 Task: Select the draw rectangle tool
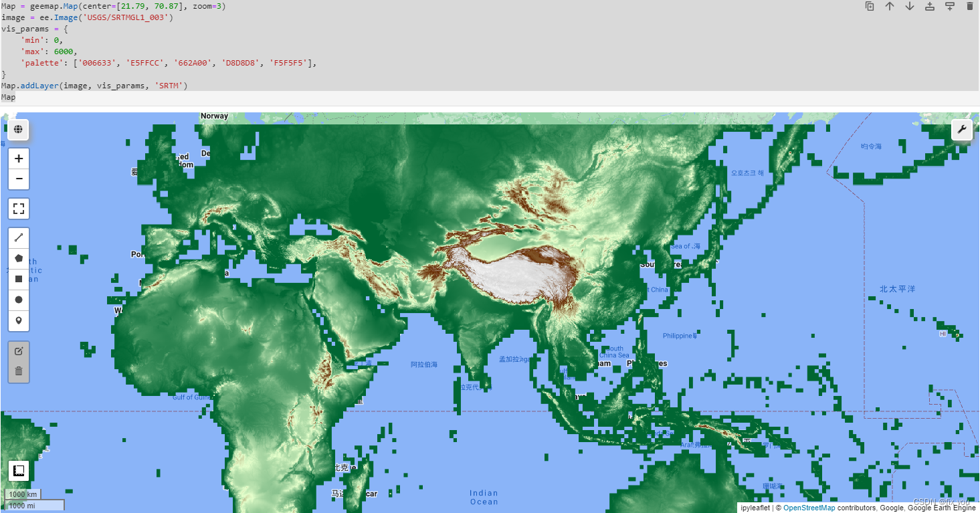19,279
